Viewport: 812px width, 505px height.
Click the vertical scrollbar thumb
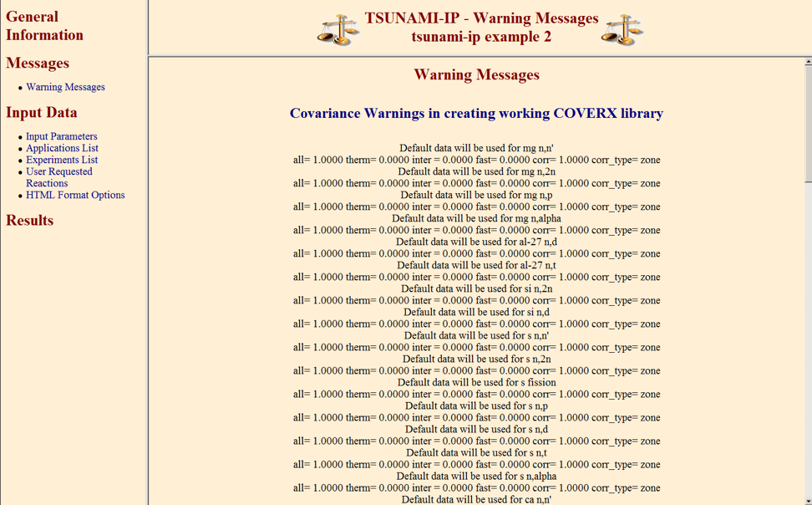pyautogui.click(x=807, y=121)
